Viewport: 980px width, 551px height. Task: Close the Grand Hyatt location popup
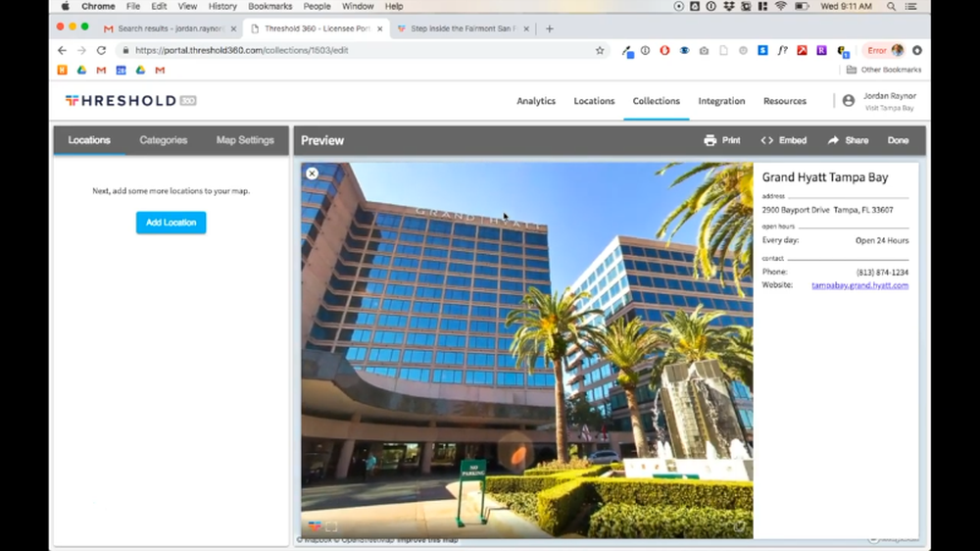point(312,174)
